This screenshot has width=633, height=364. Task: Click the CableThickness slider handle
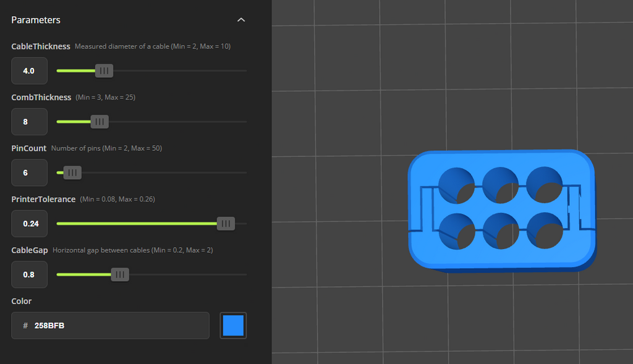pos(104,70)
